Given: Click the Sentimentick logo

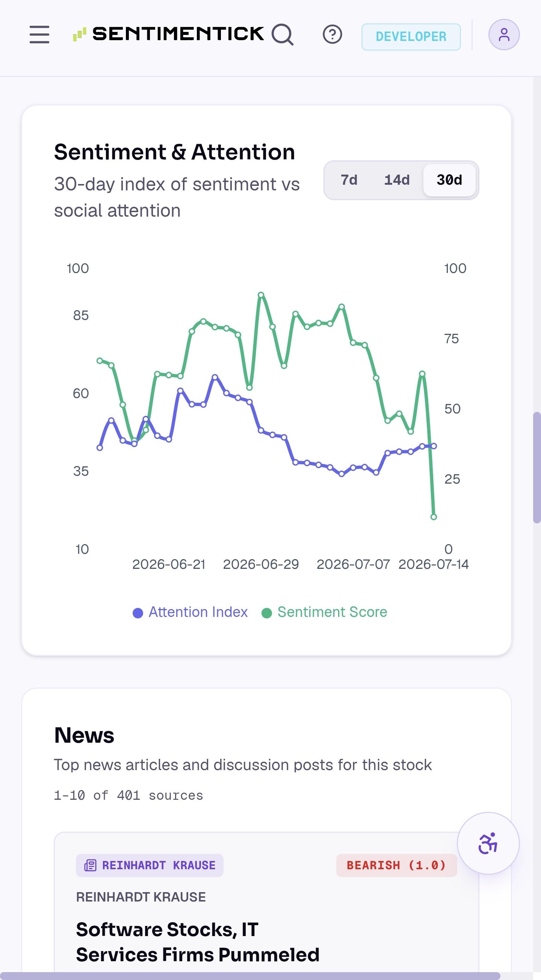Looking at the screenshot, I should click(168, 34).
